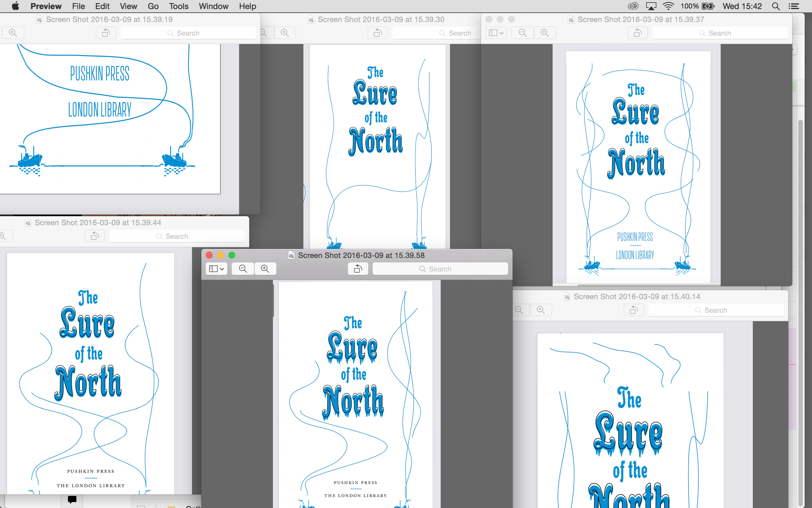Click Share button in 15.39.37 window
The height and width of the screenshot is (508, 812).
tap(638, 32)
